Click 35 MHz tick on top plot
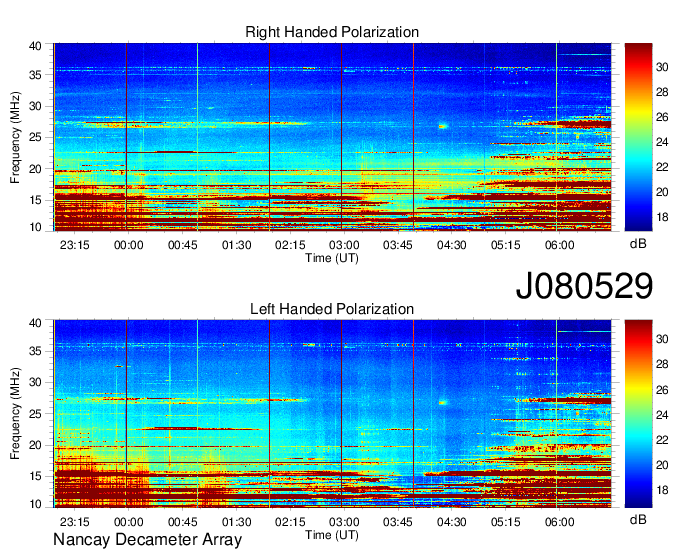The image size is (680, 552). [36, 75]
